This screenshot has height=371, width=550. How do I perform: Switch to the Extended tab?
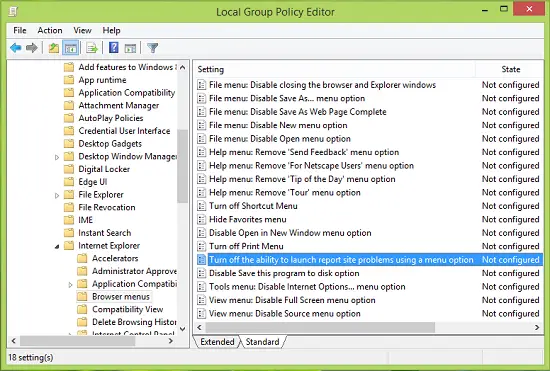point(217,342)
